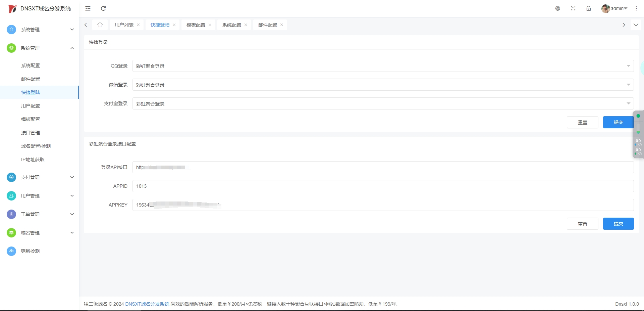Click 提交 in the 快捷登录 section

pyautogui.click(x=618, y=122)
